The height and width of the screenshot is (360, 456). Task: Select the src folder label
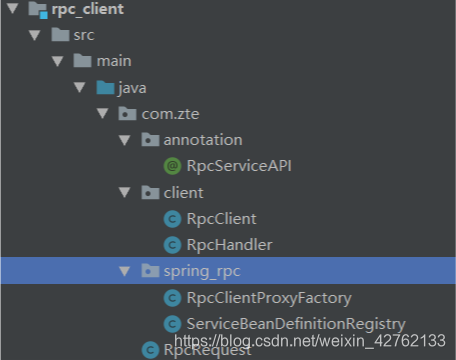[x=84, y=35]
